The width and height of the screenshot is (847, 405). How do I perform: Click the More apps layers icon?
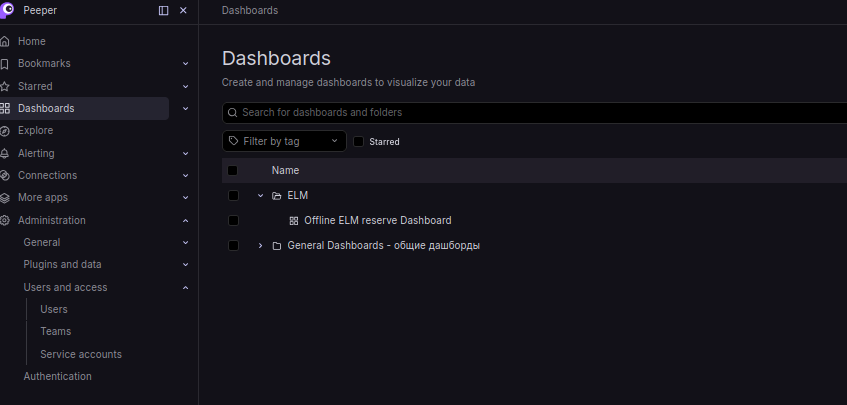pyautogui.click(x=5, y=198)
